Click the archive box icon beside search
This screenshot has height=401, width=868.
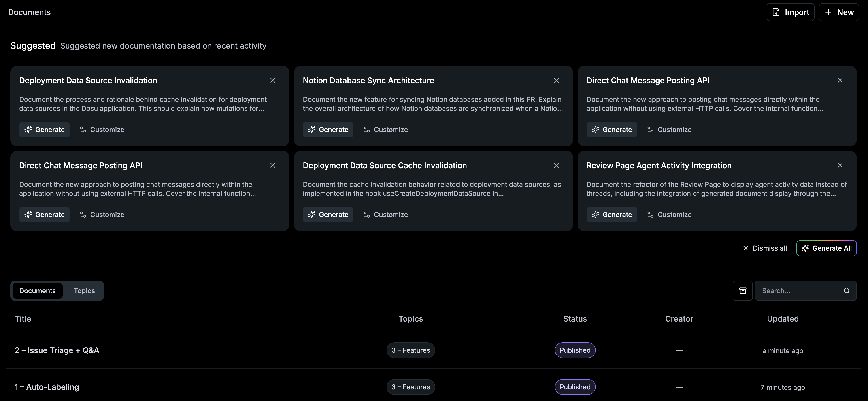(742, 290)
